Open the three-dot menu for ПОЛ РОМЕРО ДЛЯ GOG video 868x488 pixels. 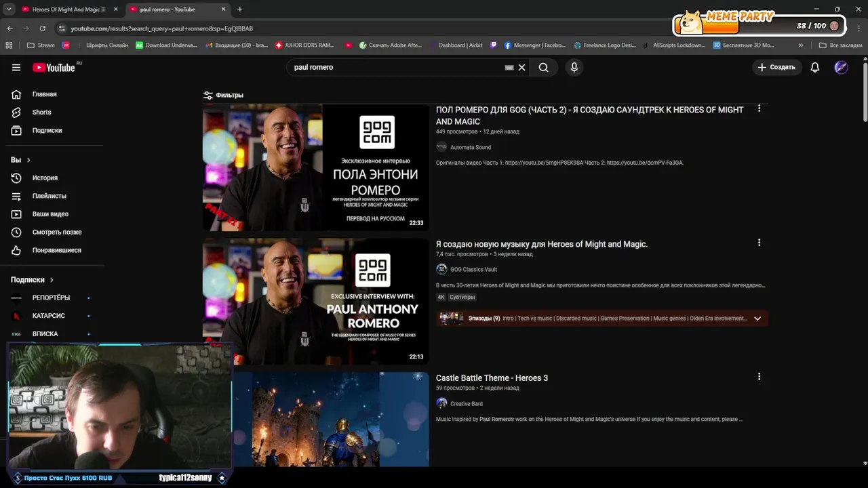tap(759, 108)
